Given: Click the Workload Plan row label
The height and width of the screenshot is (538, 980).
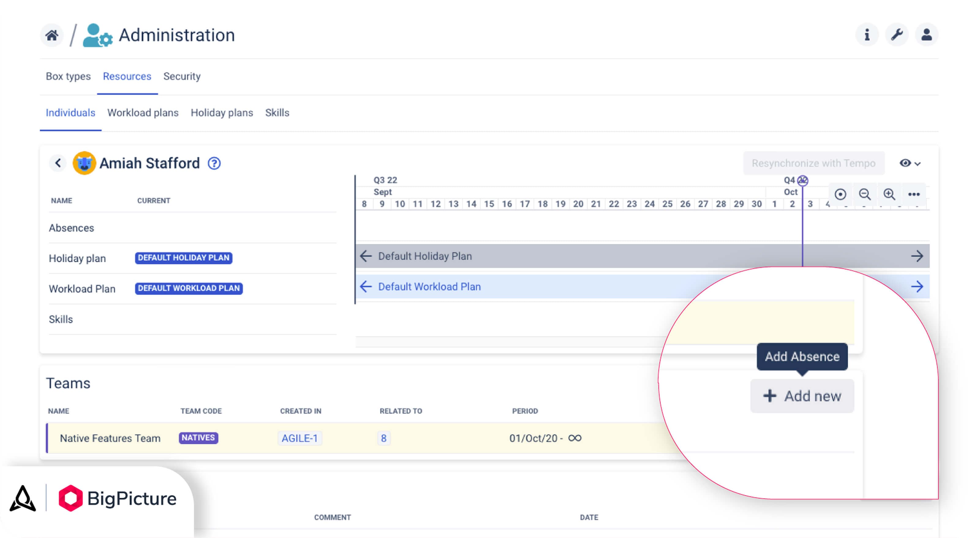Looking at the screenshot, I should click(x=82, y=289).
